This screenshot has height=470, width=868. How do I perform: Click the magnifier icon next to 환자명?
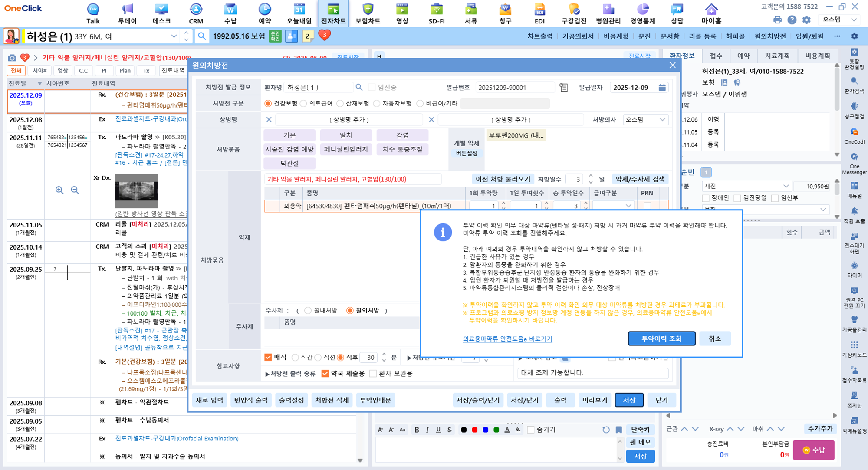359,88
